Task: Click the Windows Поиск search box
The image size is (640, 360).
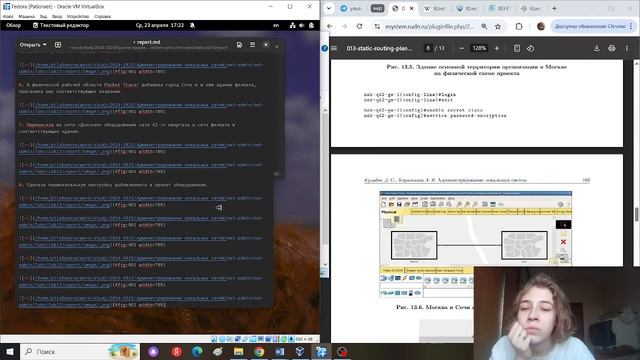Action: (x=80, y=351)
